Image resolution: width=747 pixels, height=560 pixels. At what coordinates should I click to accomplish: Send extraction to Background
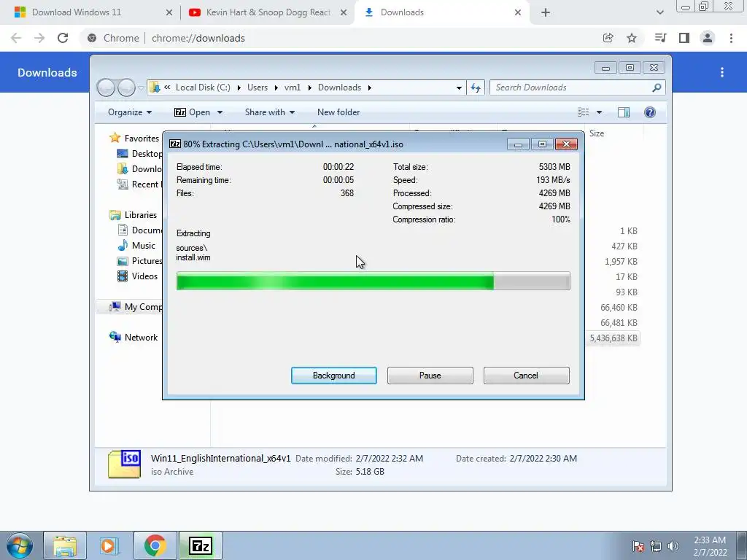point(333,376)
